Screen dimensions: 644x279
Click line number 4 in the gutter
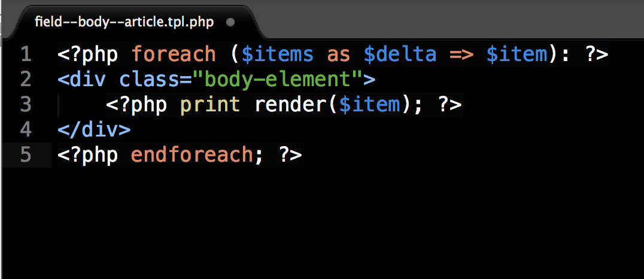click(x=26, y=129)
